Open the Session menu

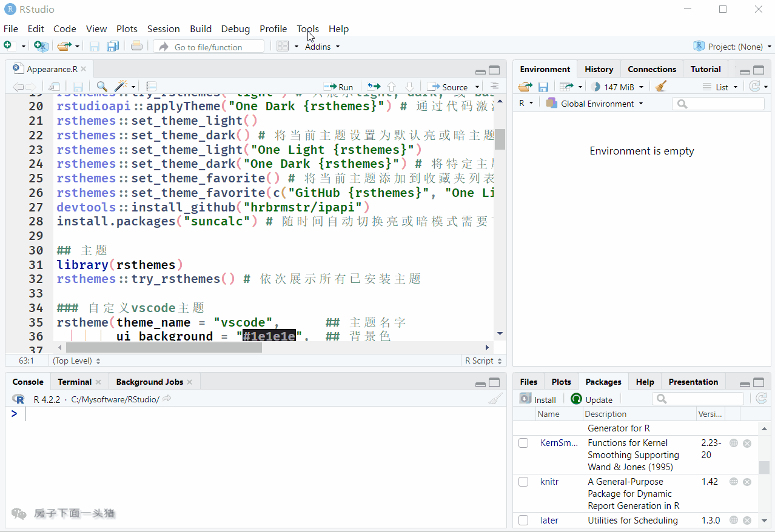coord(163,28)
